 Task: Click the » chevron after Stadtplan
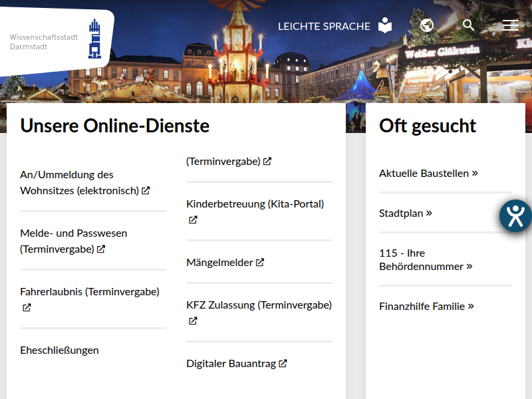coord(430,213)
